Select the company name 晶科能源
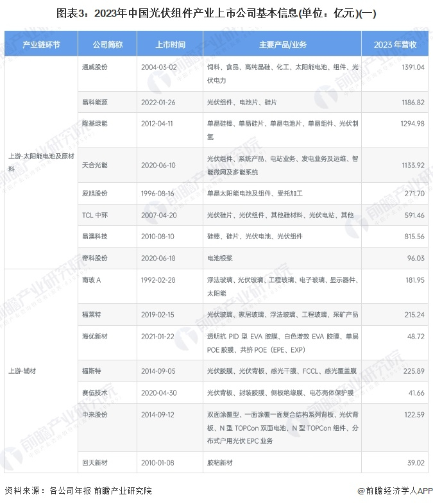Screen dimensions: 433x504 [x=95, y=102]
